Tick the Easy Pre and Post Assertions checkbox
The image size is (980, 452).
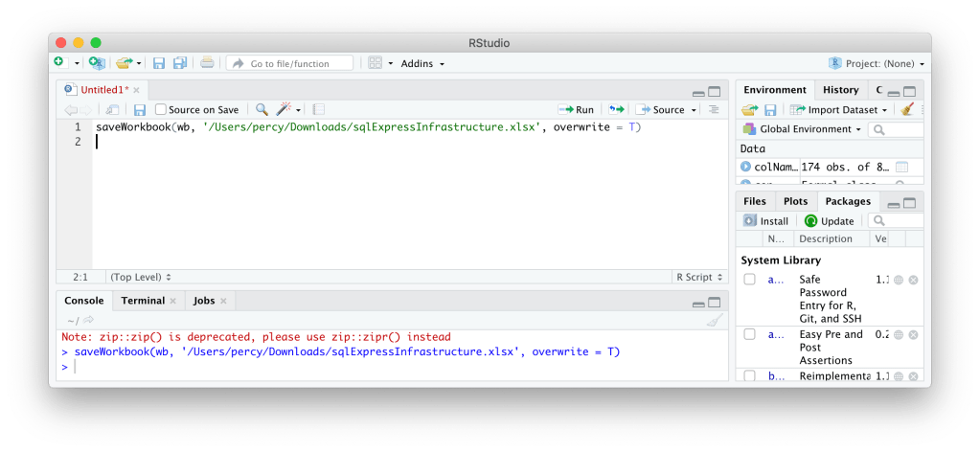pos(749,334)
